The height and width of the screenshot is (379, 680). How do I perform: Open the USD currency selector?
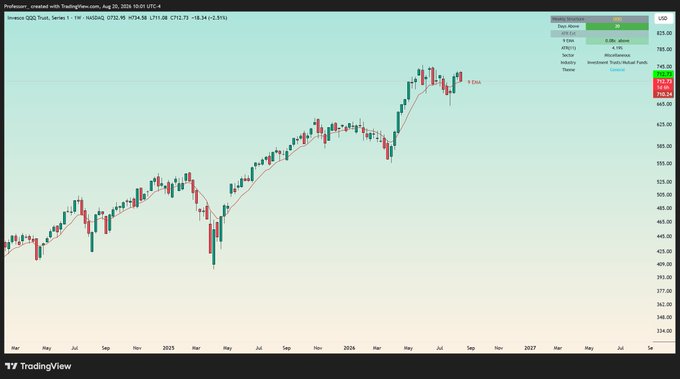coord(663,18)
